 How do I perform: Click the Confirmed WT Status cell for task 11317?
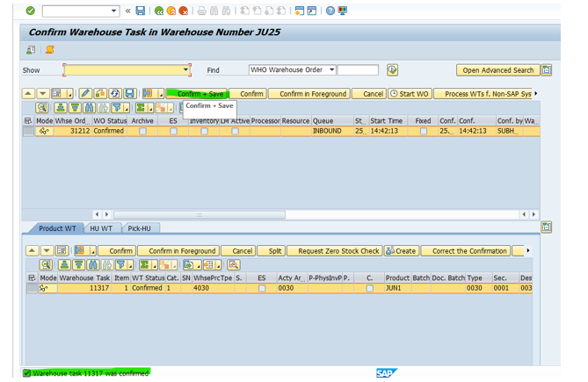coord(148,288)
